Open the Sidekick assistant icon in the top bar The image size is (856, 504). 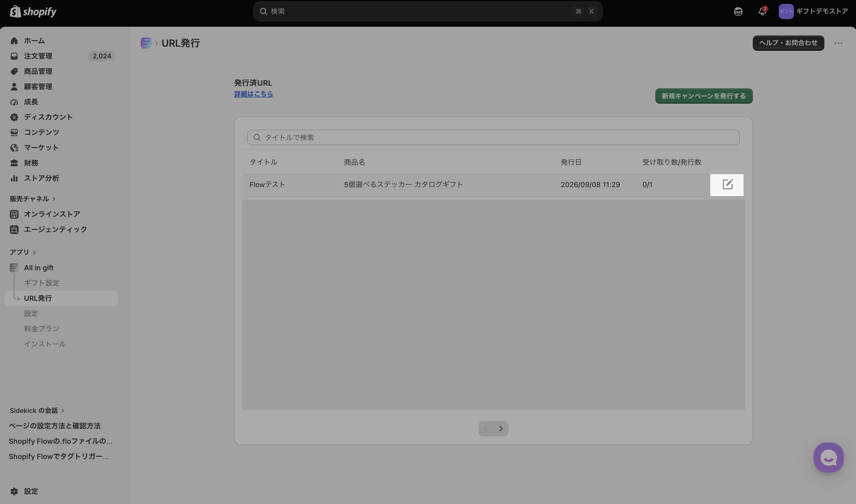pyautogui.click(x=738, y=11)
